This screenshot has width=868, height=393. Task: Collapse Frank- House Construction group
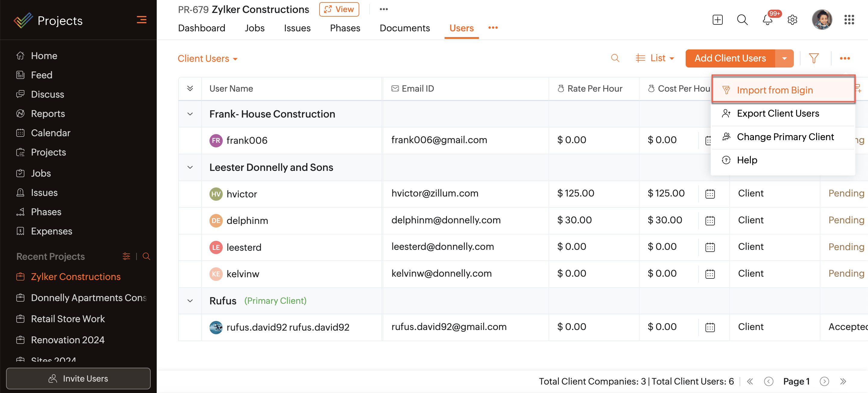[190, 114]
